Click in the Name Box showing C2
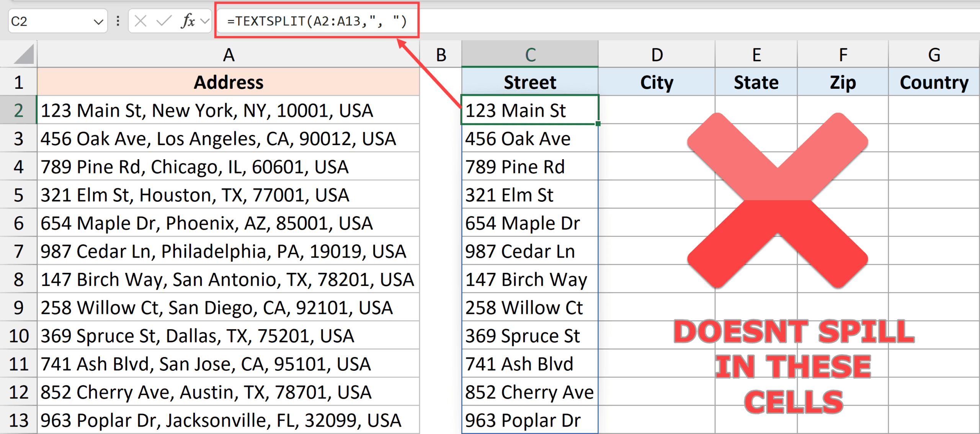This screenshot has width=980, height=434. [50, 21]
